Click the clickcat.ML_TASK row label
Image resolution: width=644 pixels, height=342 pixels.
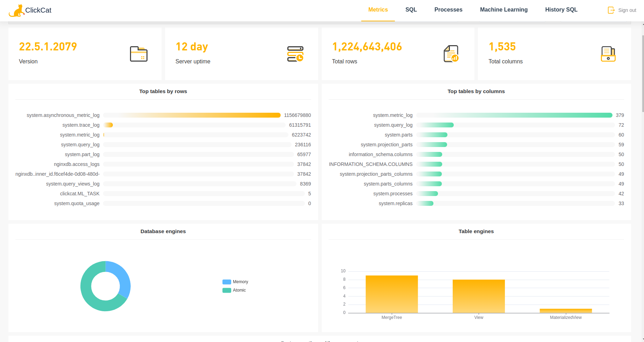pos(80,194)
